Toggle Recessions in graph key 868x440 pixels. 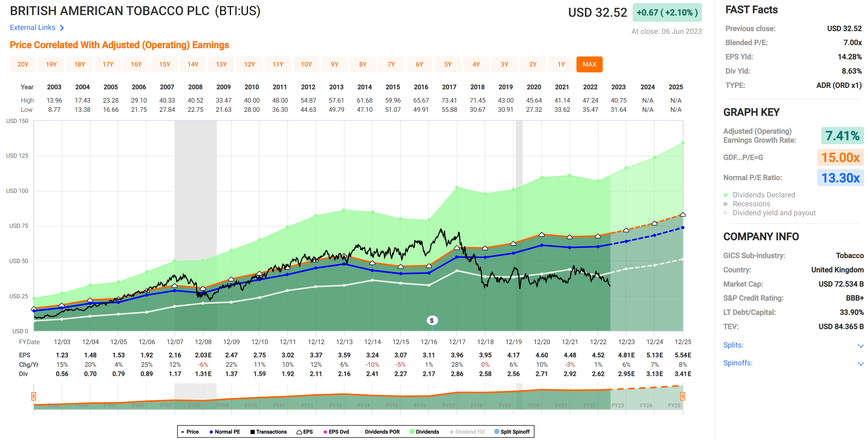coord(747,204)
